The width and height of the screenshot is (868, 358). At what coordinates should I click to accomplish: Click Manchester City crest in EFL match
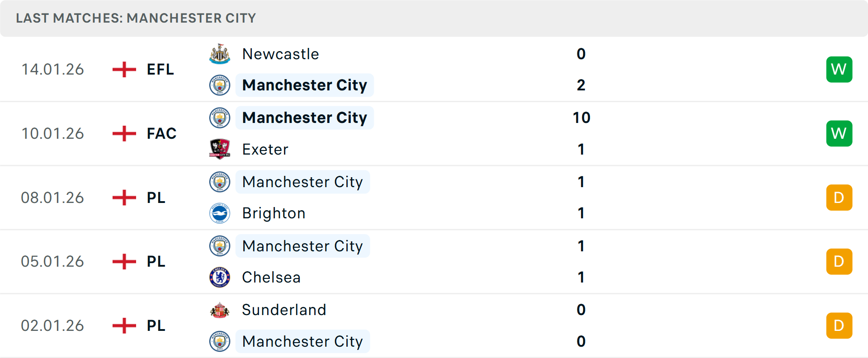220,85
